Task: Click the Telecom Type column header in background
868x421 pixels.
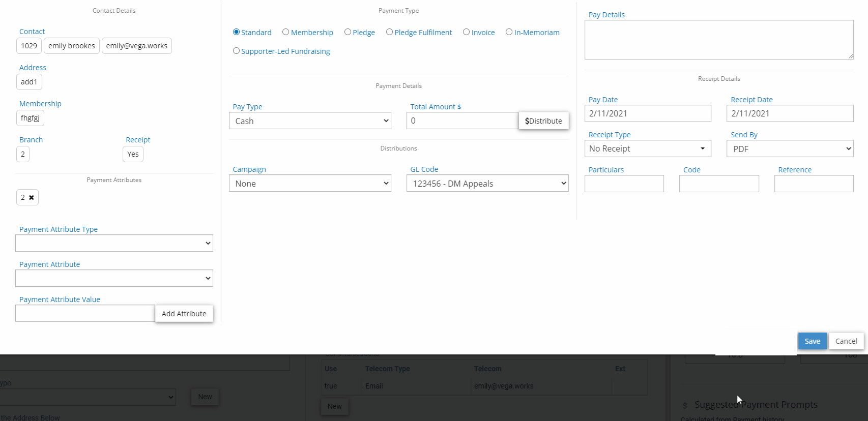Action: pos(387,369)
